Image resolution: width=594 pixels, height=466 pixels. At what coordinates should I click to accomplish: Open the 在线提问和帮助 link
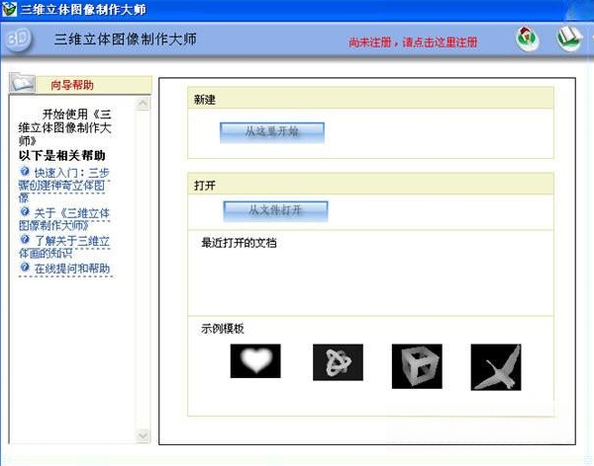coord(72,268)
